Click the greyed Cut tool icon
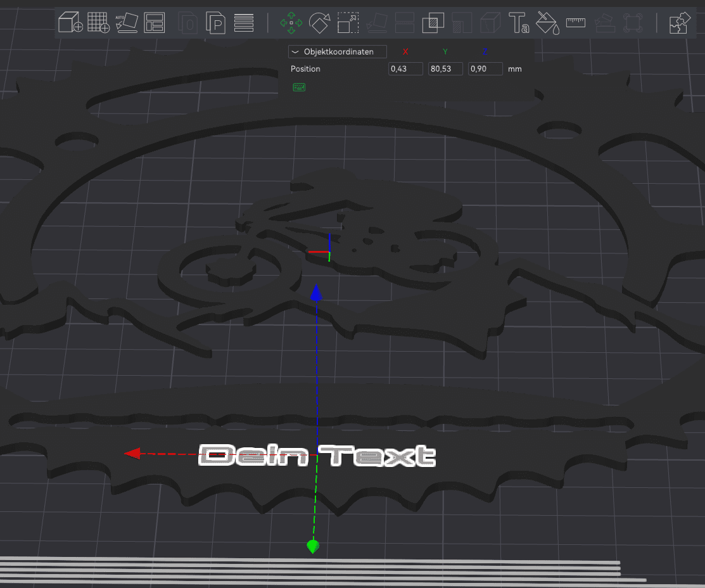Image resolution: width=705 pixels, height=588 pixels. pyautogui.click(x=405, y=23)
